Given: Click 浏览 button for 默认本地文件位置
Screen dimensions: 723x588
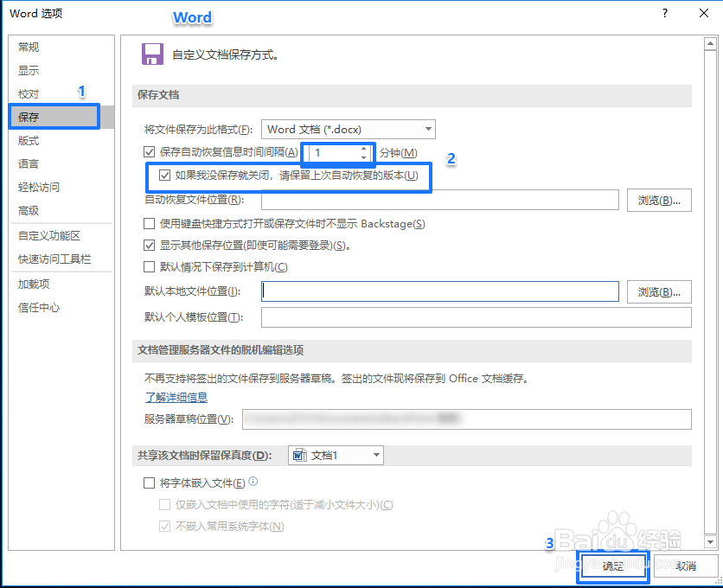Looking at the screenshot, I should (x=659, y=292).
